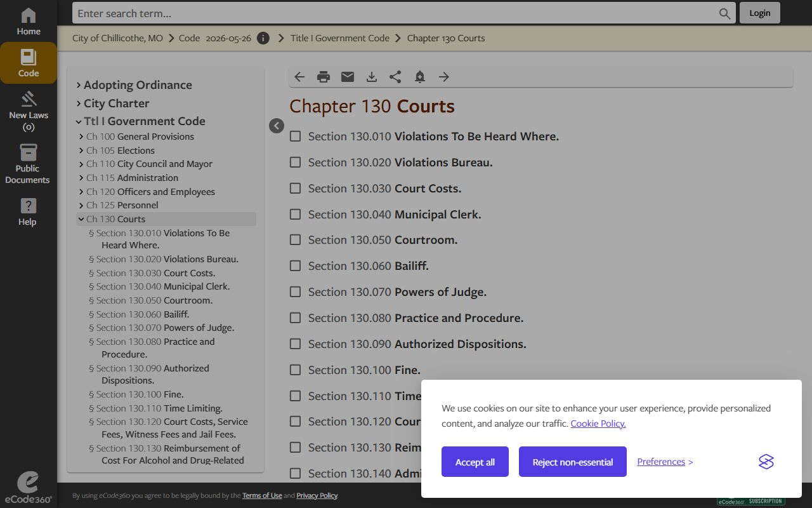Check Section 130.100 Fine
Viewport: 812px width, 508px height.
[x=295, y=370]
